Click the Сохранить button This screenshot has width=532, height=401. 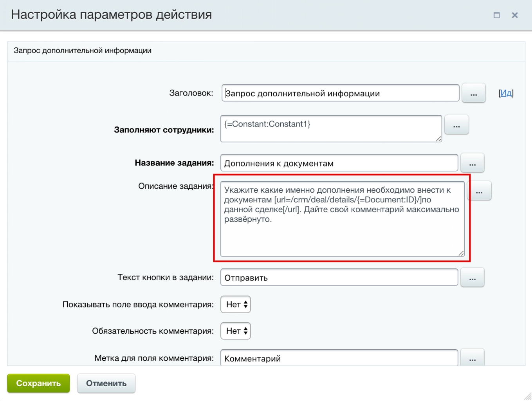(38, 383)
